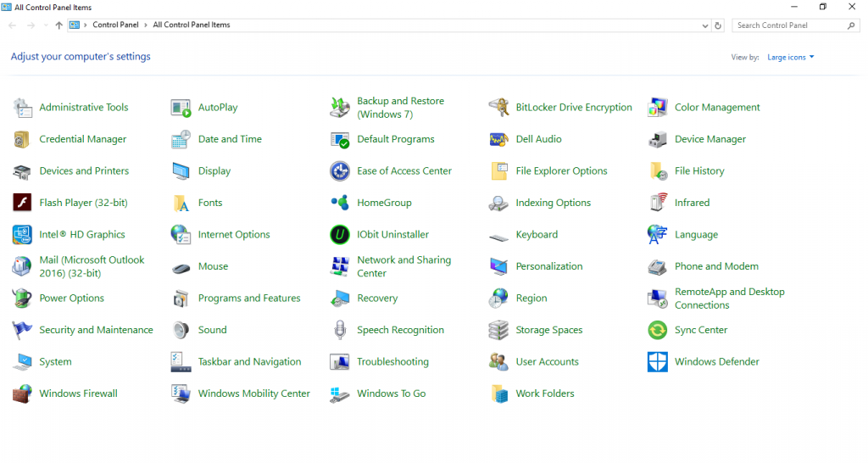Open the Windows Firewall icon
Image resolution: width=868 pixels, height=463 pixels.
pyautogui.click(x=22, y=393)
